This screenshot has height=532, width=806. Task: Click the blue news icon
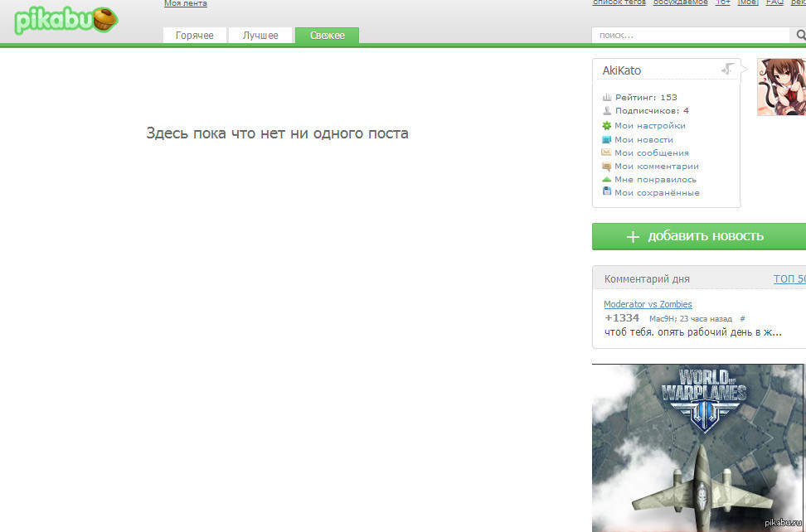point(607,139)
